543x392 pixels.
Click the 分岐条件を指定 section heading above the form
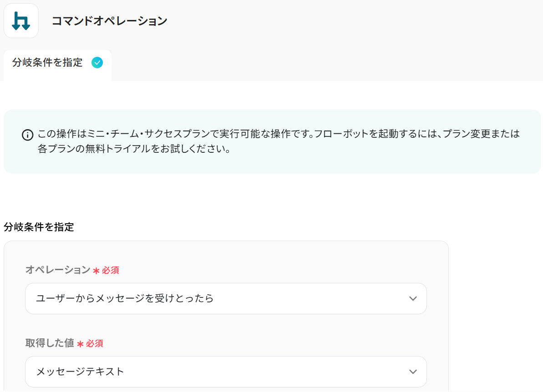click(x=39, y=227)
